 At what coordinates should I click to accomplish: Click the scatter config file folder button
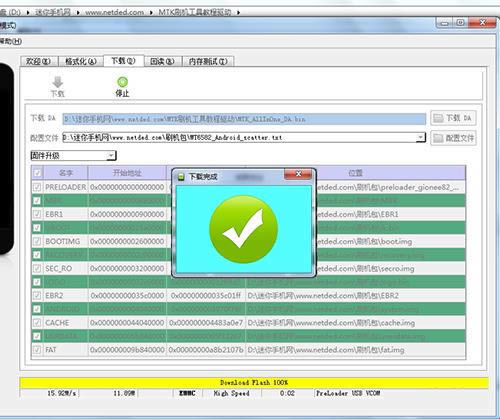[453, 138]
